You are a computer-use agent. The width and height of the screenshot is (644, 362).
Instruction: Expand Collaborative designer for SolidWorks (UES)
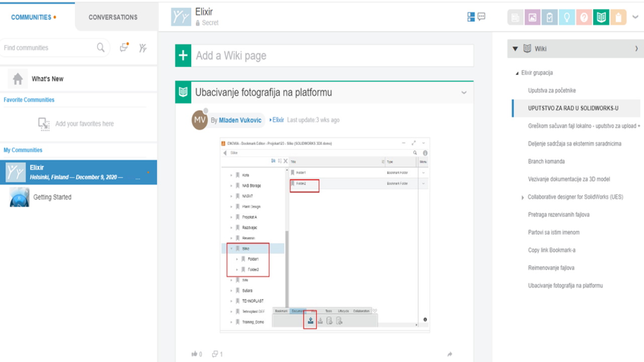(x=522, y=197)
